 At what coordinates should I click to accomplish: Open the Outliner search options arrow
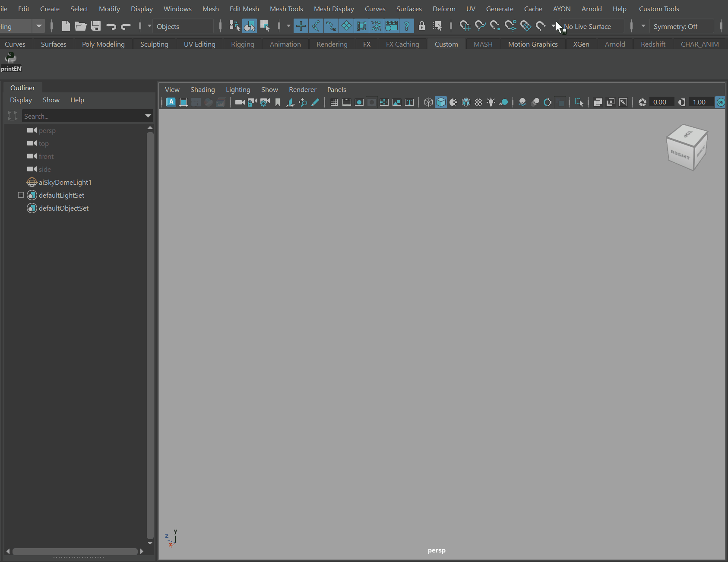(148, 116)
